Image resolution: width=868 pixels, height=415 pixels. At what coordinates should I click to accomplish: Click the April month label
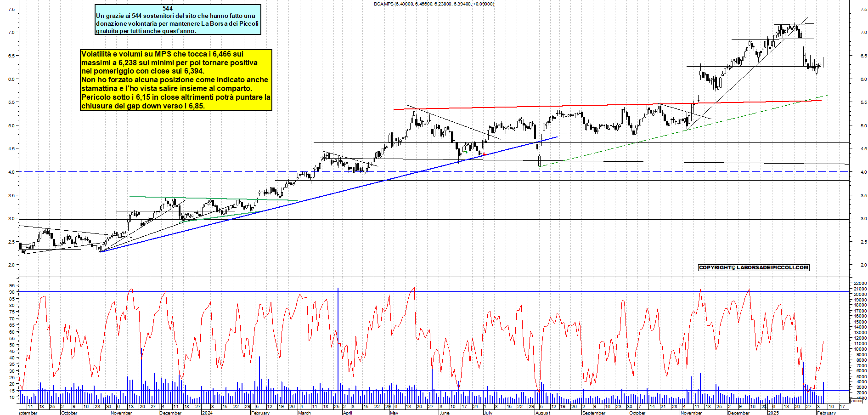[348, 413]
